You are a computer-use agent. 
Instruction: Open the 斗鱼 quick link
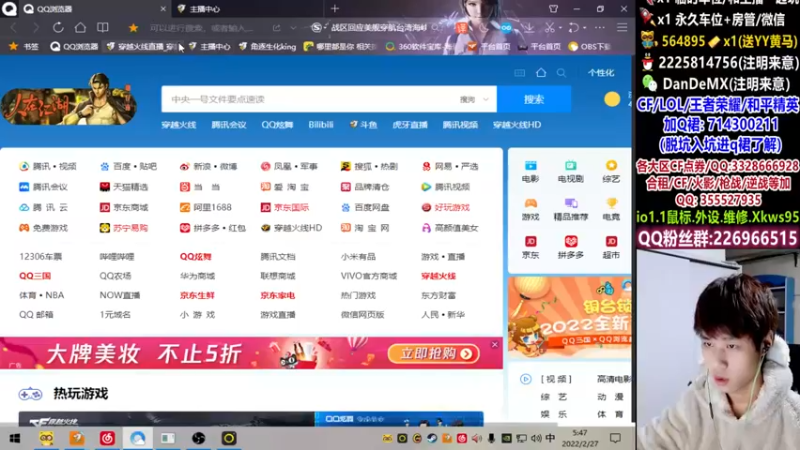[363, 124]
